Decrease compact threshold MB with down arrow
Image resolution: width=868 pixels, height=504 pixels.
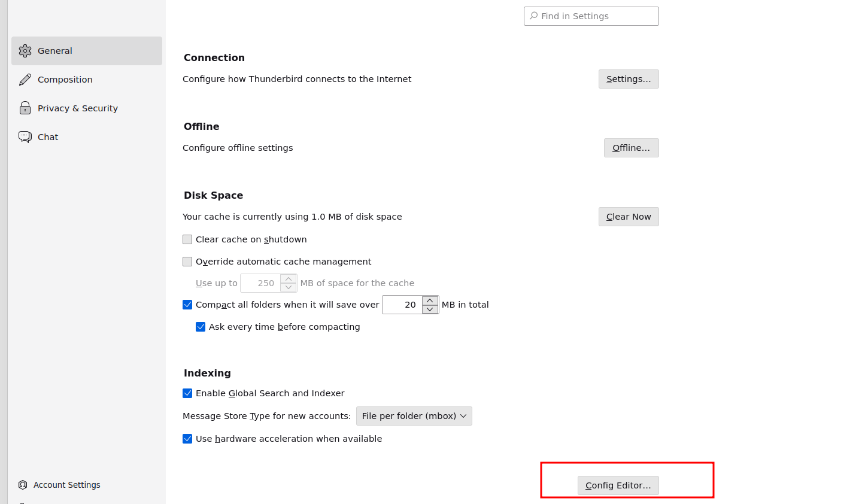coord(430,309)
